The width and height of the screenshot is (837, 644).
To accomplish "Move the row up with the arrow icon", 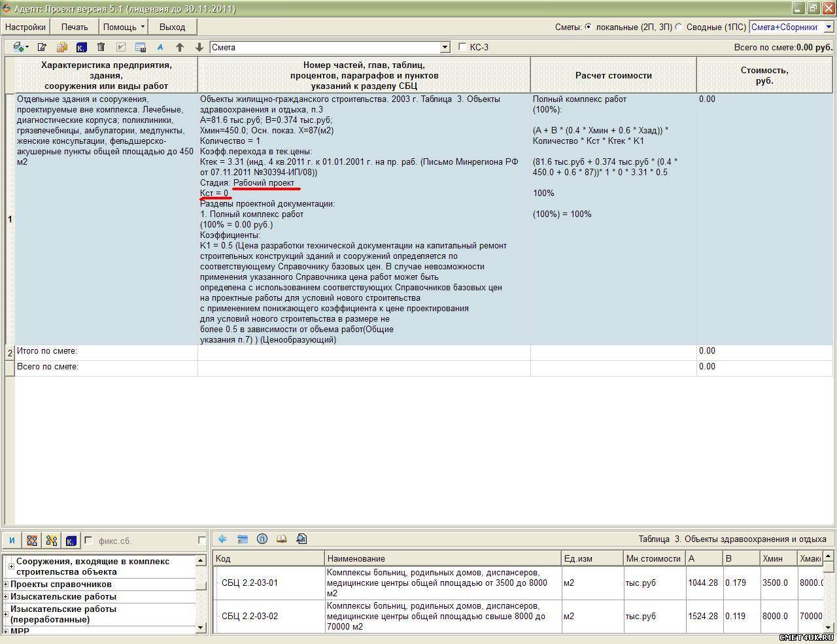I will 180,47.
